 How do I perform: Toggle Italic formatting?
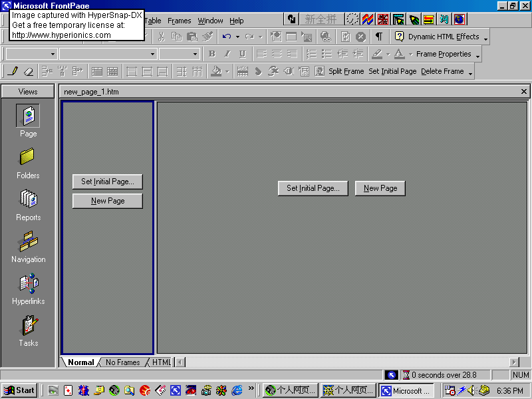pyautogui.click(x=227, y=54)
